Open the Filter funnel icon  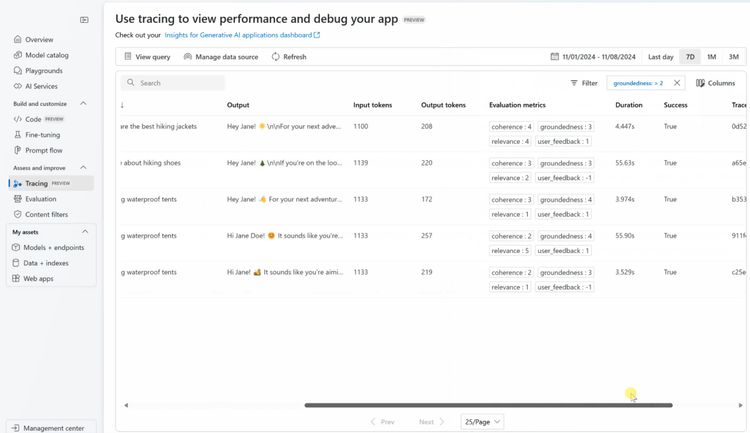click(x=574, y=83)
